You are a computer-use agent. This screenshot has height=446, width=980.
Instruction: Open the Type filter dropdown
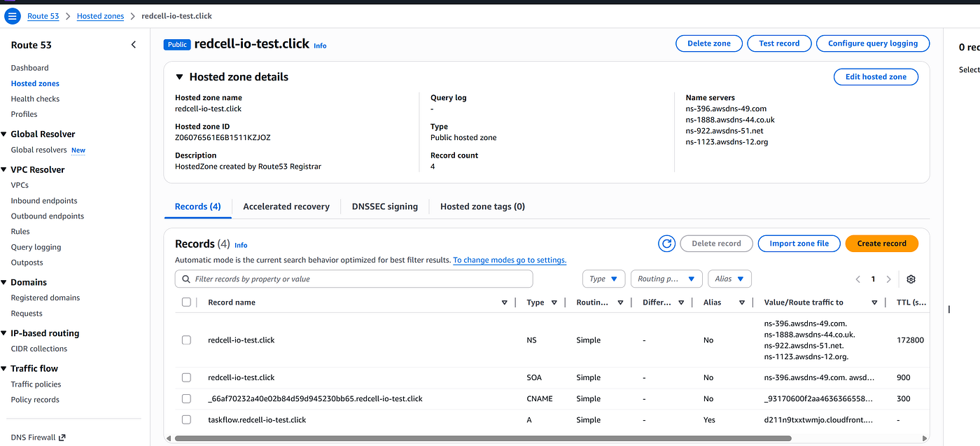tap(603, 279)
